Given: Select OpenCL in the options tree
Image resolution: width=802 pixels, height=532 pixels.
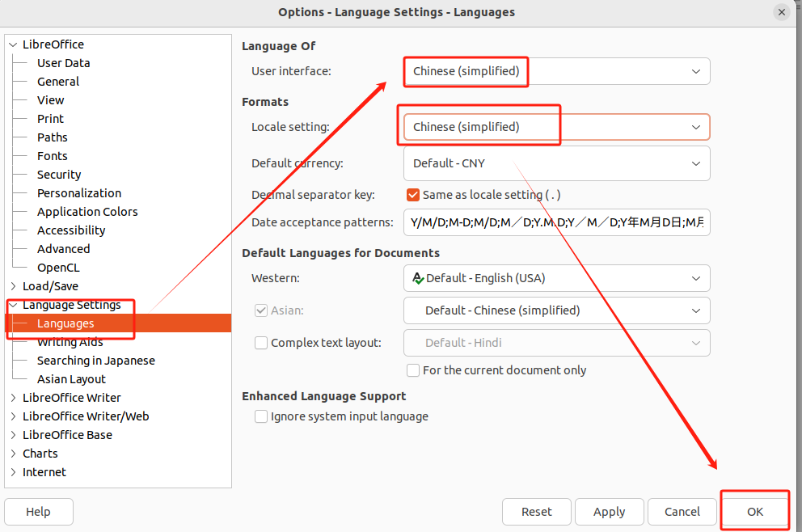Looking at the screenshot, I should tap(58, 268).
